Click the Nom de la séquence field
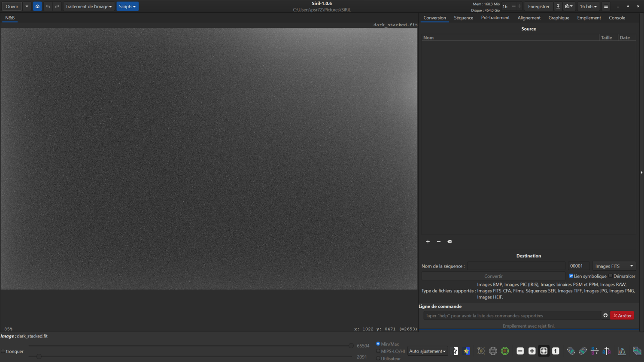Screen dimensions: 644x362 pos(516,266)
